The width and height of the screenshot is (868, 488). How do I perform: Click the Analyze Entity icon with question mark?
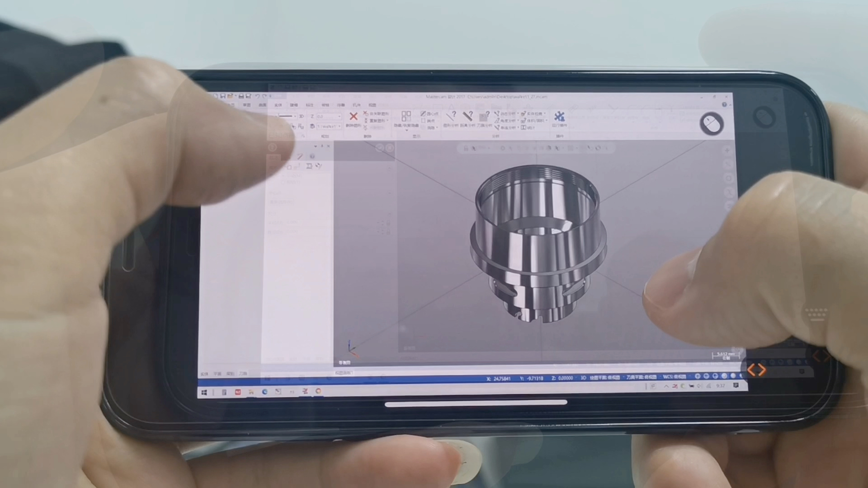(451, 116)
